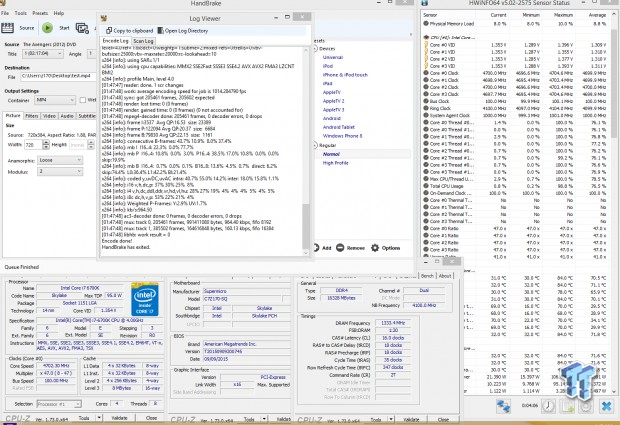This screenshot has width=620, height=425.
Task: Open the Anamorphic Loose dropdown
Action: coord(60,160)
